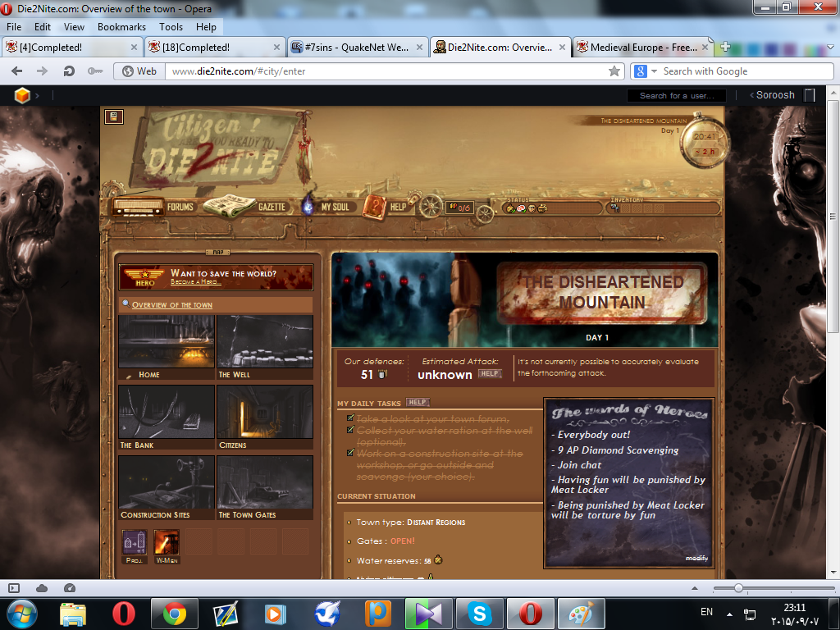840x630 pixels.
Task: Open Overview of the town link
Action: click(172, 305)
